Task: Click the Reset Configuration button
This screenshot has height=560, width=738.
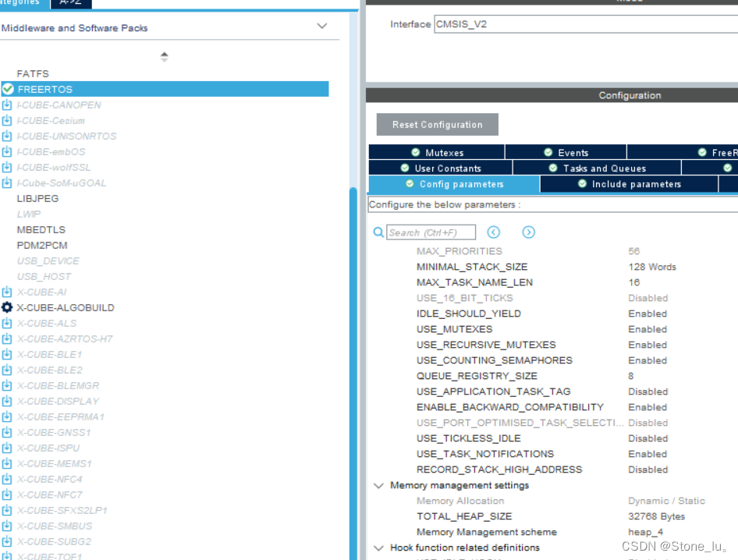Action: point(437,124)
